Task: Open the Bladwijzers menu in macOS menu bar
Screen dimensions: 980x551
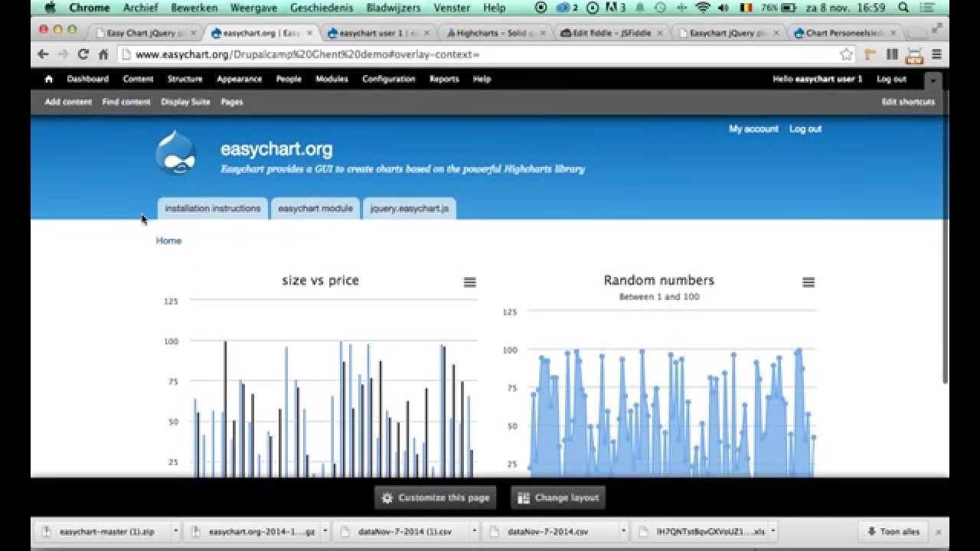Action: click(394, 8)
